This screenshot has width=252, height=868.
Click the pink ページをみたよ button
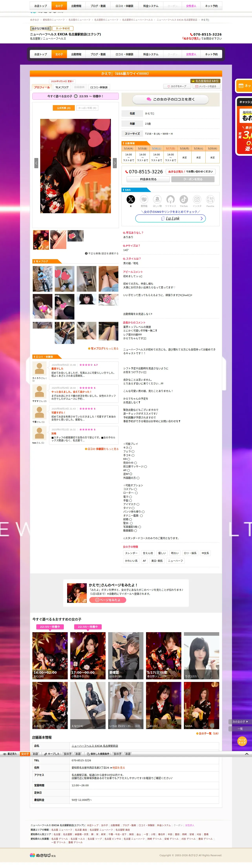108,600
